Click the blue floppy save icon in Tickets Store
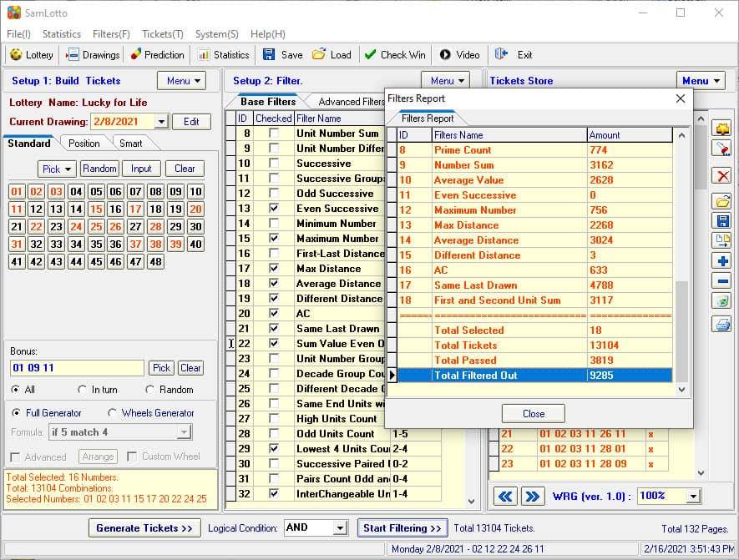739x560 pixels. [x=722, y=221]
